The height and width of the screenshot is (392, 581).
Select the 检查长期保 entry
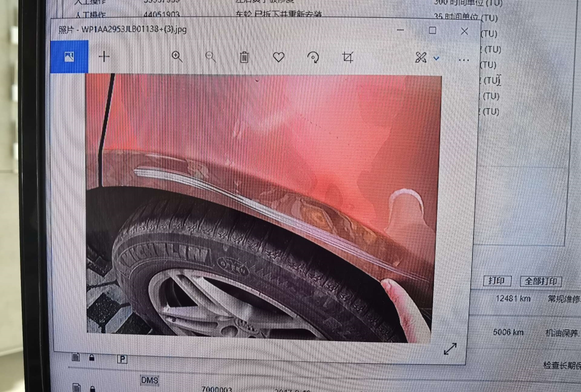point(562,365)
